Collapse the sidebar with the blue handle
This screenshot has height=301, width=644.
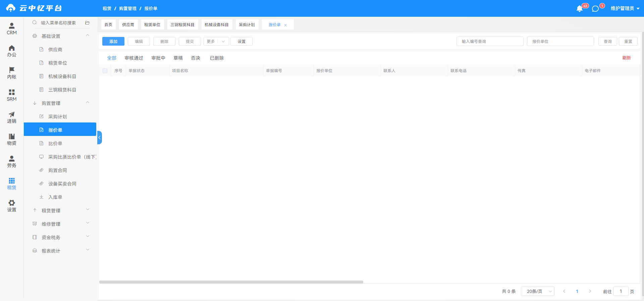(x=99, y=138)
